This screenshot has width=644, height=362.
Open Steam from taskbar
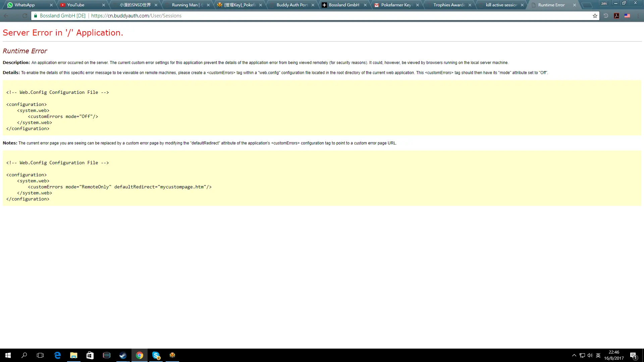pyautogui.click(x=123, y=355)
